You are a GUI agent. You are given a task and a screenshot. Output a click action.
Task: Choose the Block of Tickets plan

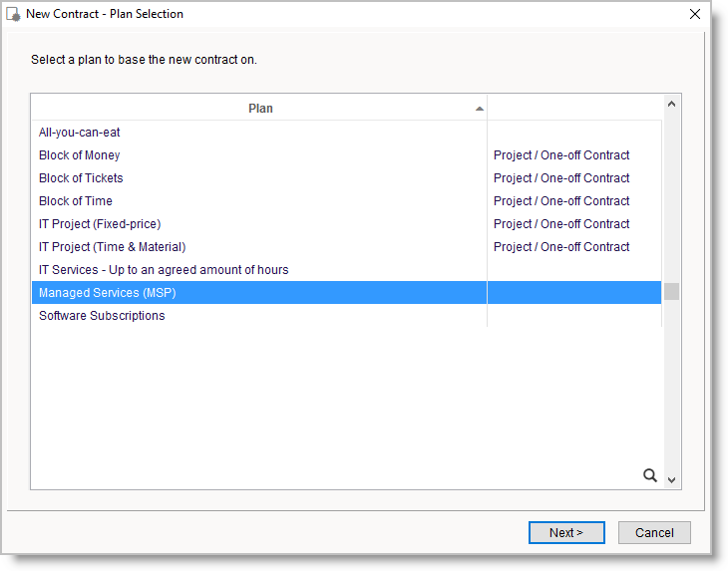[81, 178]
